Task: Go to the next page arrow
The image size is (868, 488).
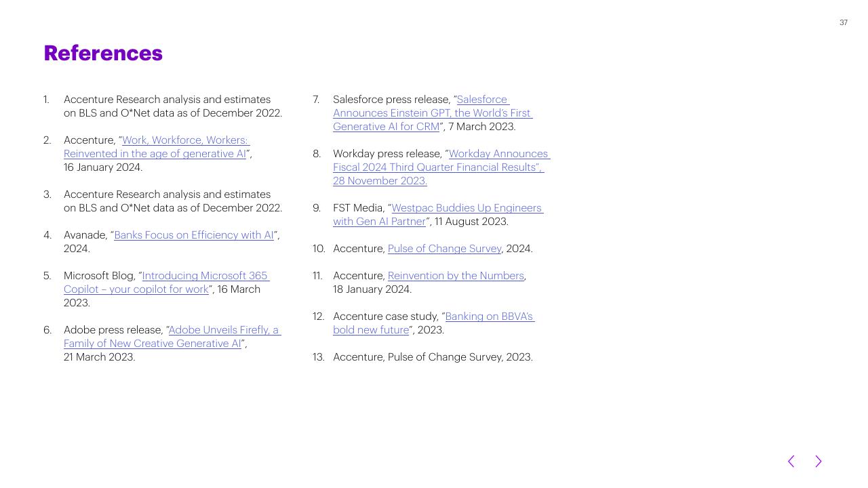Action: pyautogui.click(x=818, y=462)
